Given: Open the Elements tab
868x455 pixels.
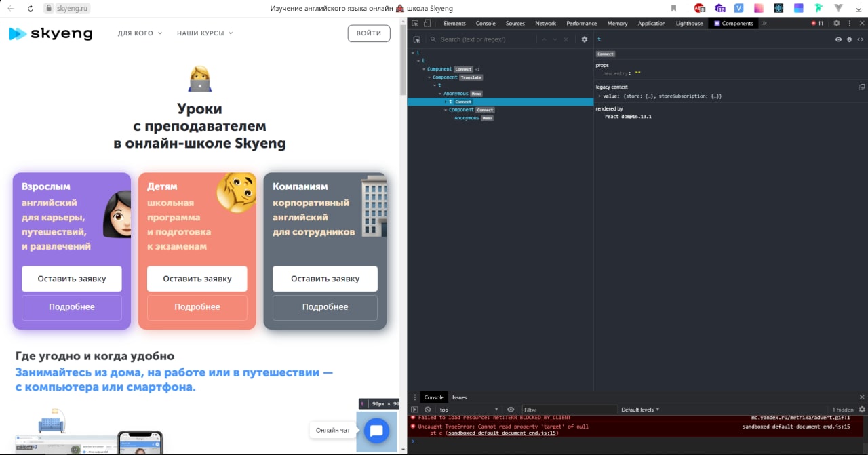Looking at the screenshot, I should 454,23.
